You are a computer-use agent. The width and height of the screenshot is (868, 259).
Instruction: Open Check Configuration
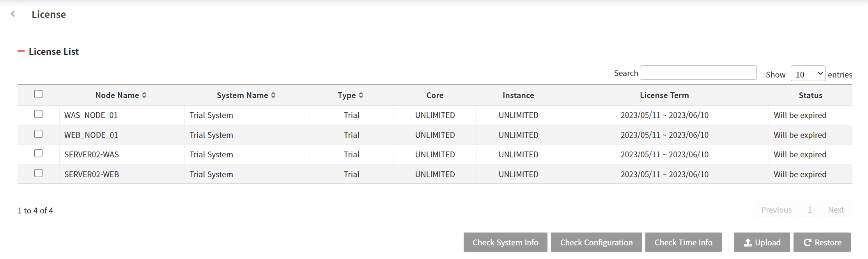tap(596, 242)
